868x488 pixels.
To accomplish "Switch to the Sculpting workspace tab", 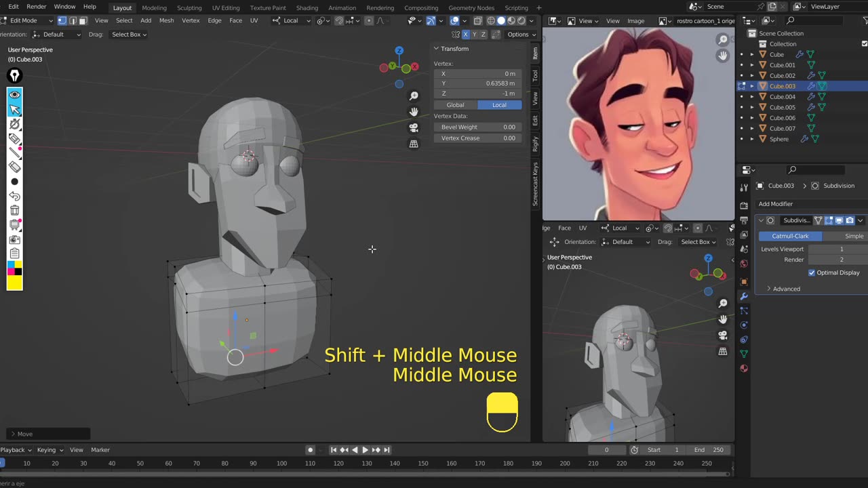I will (x=189, y=7).
